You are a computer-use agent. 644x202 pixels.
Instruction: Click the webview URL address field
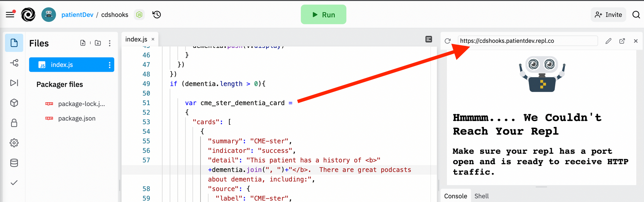[527, 41]
